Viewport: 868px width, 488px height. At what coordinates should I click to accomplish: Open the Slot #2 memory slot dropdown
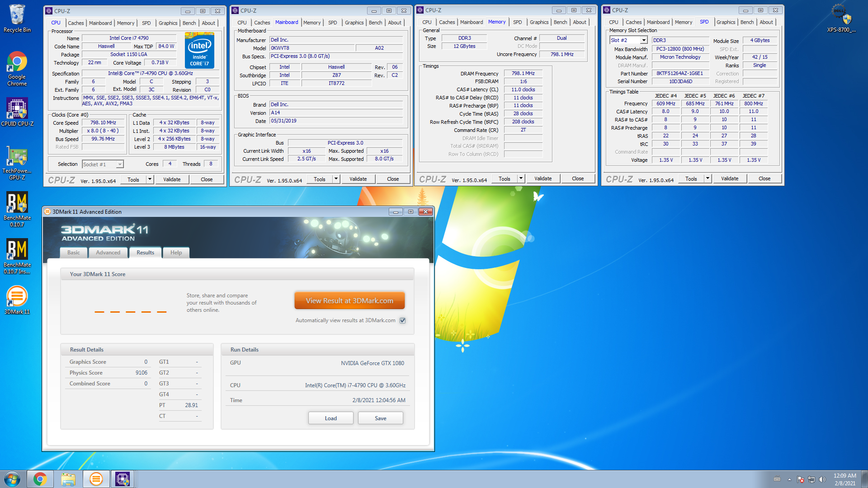click(628, 40)
